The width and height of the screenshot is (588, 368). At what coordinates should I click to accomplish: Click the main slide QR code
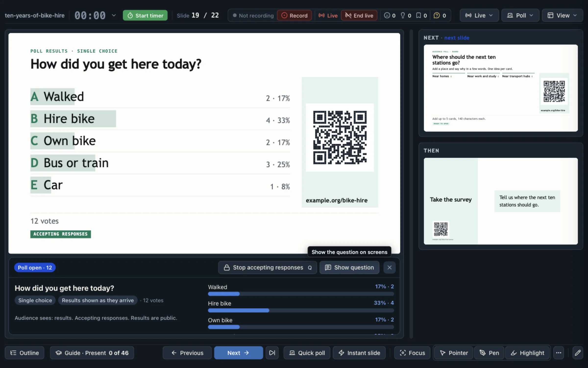(340, 137)
